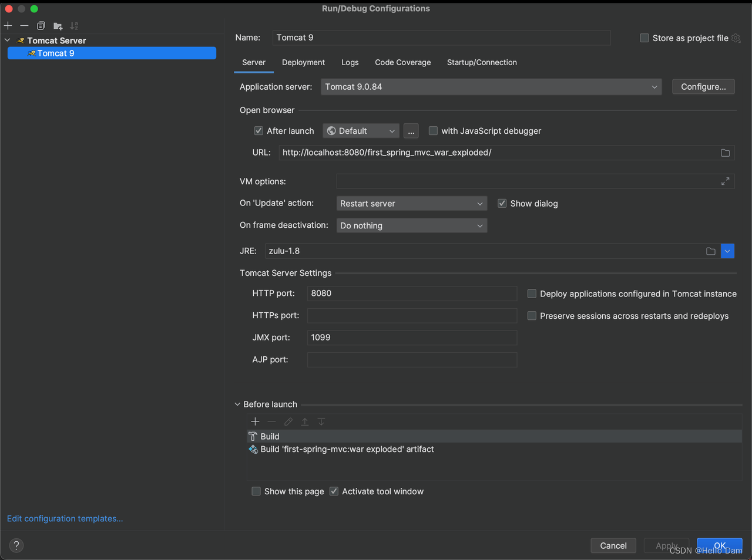Enable Deploy applications configured in Tomcat instance
The image size is (752, 560).
532,294
